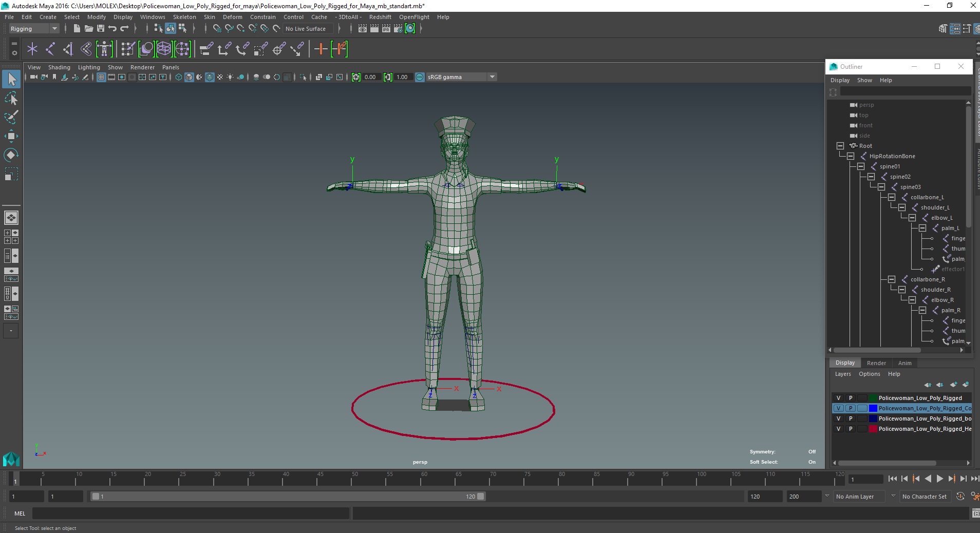This screenshot has width=980, height=533.
Task: Select single perspective view layout icon
Action: [11, 217]
